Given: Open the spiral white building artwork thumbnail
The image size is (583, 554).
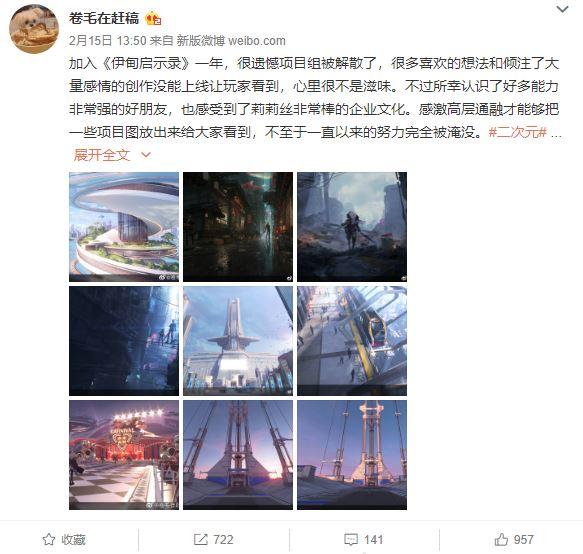Looking at the screenshot, I should [124, 227].
